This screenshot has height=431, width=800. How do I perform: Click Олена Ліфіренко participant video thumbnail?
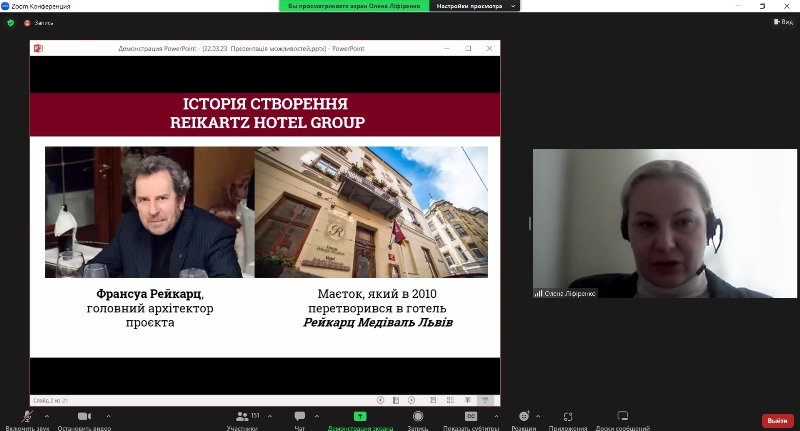[664, 223]
